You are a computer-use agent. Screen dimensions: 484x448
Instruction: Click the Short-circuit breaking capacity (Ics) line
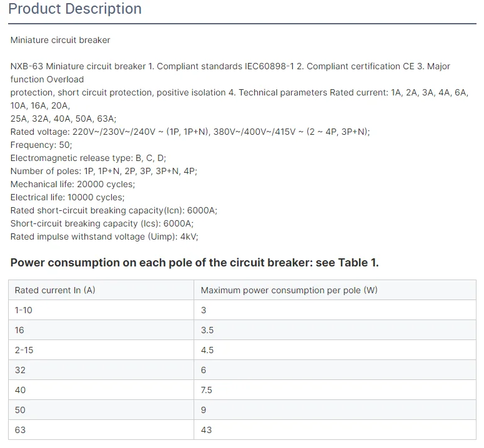pos(102,223)
